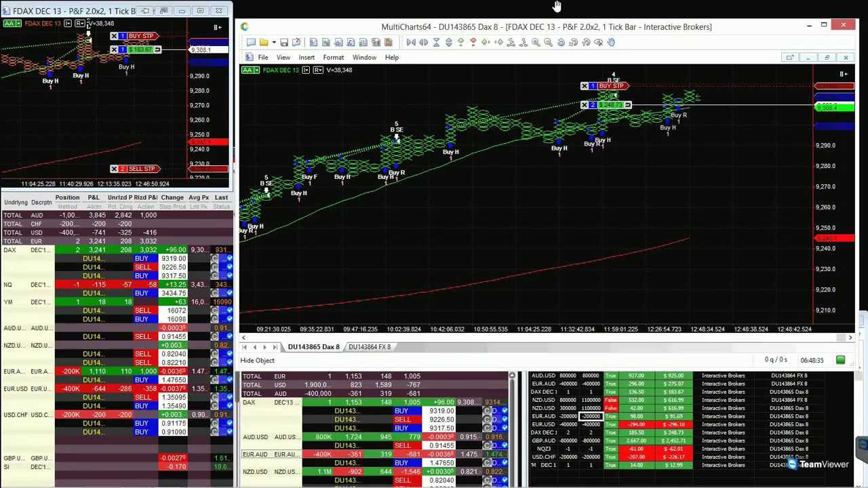Toggle blue check for 1.47650 order in lower panel
Image resolution: width=868 pixels, height=488 pixels.
pyautogui.click(x=503, y=463)
